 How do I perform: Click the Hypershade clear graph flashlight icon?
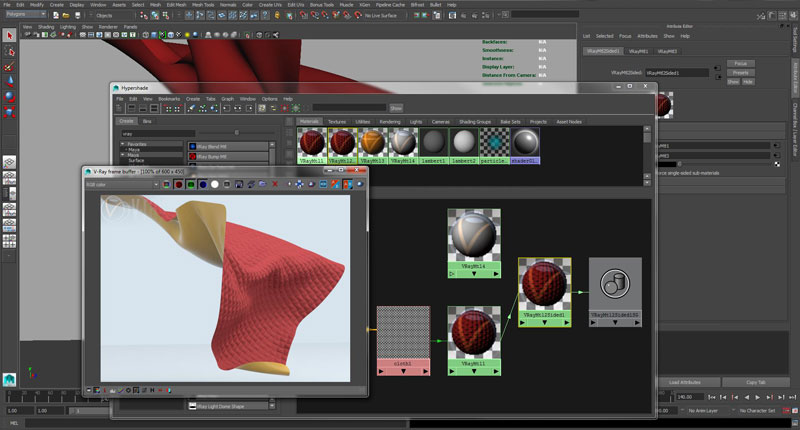click(x=191, y=108)
